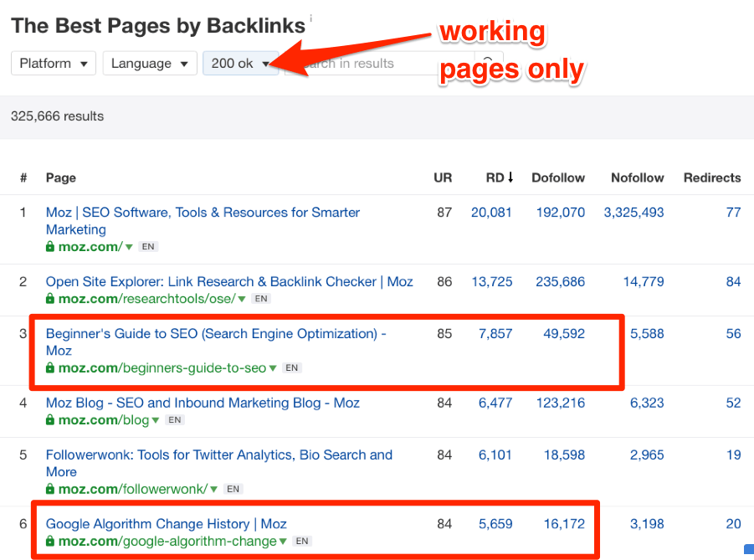Screen dimensions: 754x560
Task: Open referring domains count 5,659
Action: (495, 524)
